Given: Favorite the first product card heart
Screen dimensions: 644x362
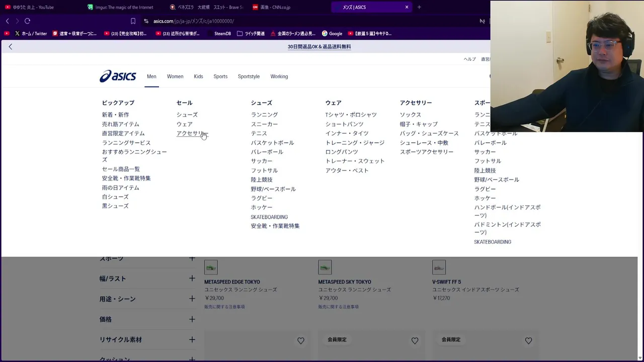Looking at the screenshot, I should pos(301,341).
